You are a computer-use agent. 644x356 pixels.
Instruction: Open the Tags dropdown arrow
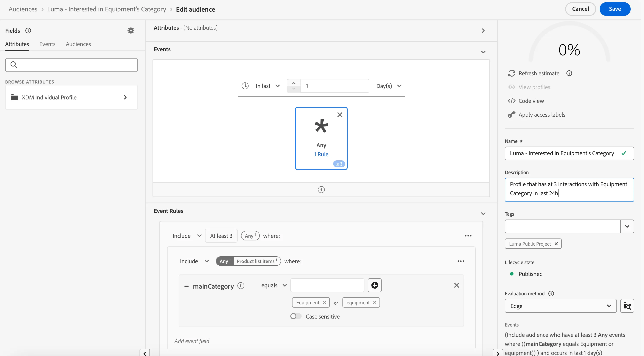[x=627, y=226]
